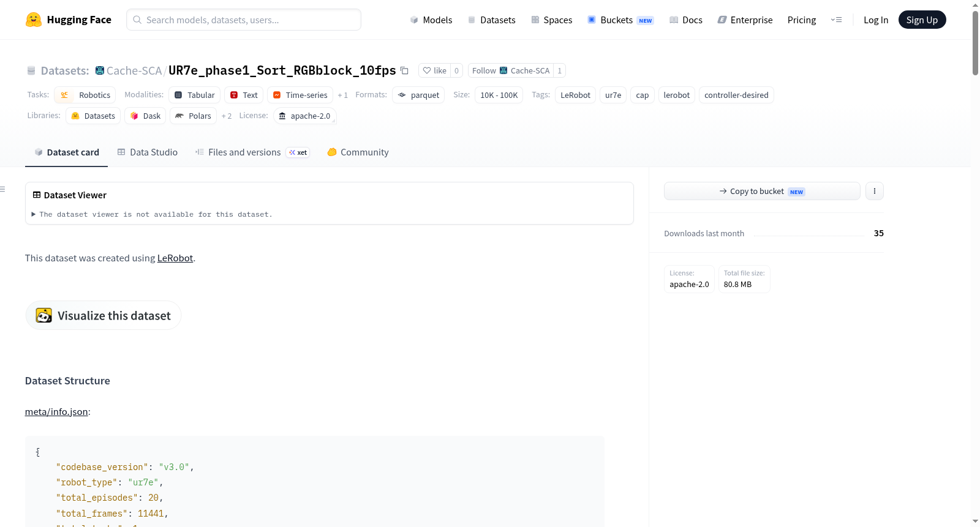Screen dimensions: 980x527
Task: Focus the search models and datasets field
Action: click(x=244, y=20)
